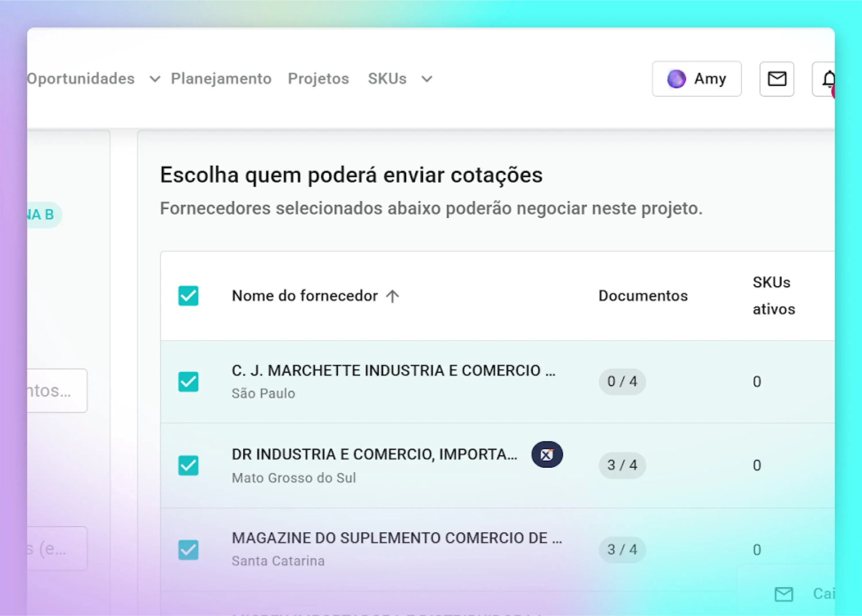Viewport: 862px width, 616px height.
Task: Click the SKUs ativos column header
Action: [773, 296]
